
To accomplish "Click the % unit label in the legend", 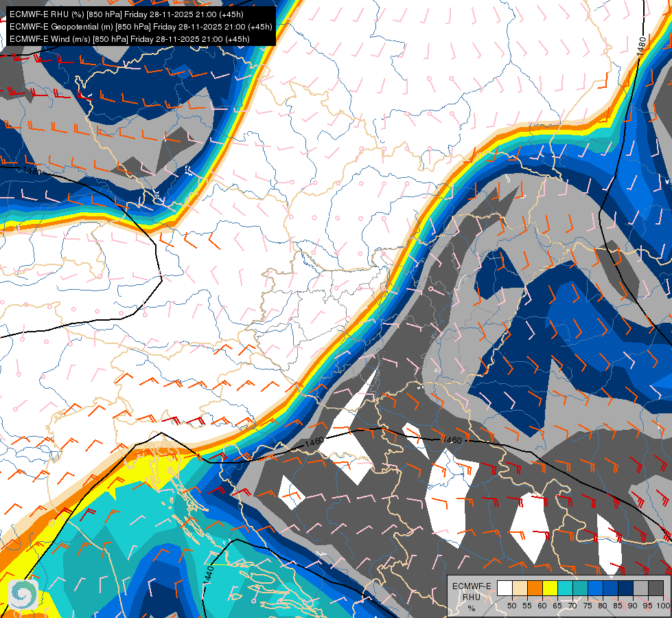I will click(x=472, y=608).
